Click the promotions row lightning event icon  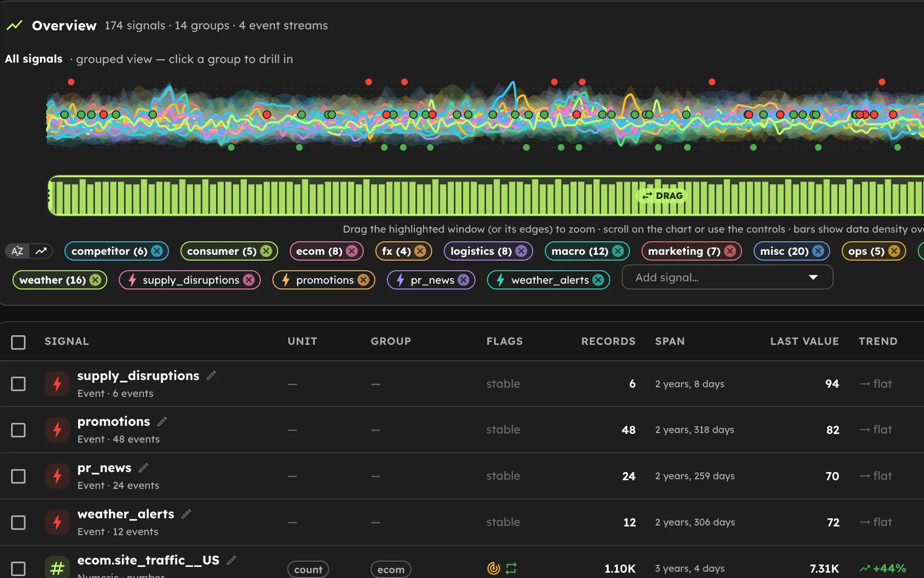tap(57, 430)
